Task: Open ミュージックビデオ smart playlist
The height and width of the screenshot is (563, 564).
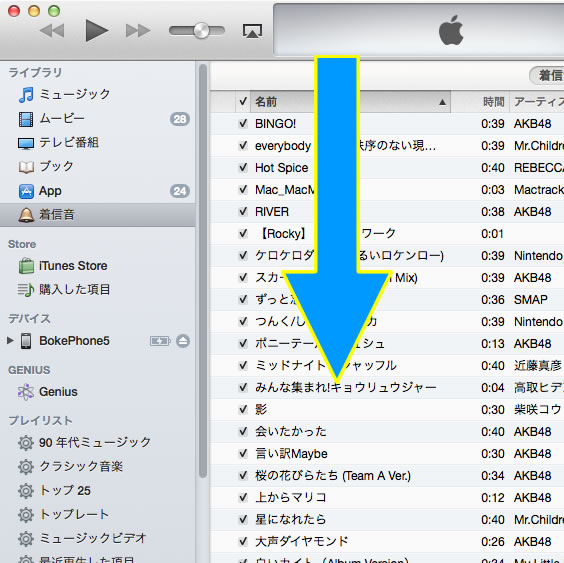Action: point(82,539)
